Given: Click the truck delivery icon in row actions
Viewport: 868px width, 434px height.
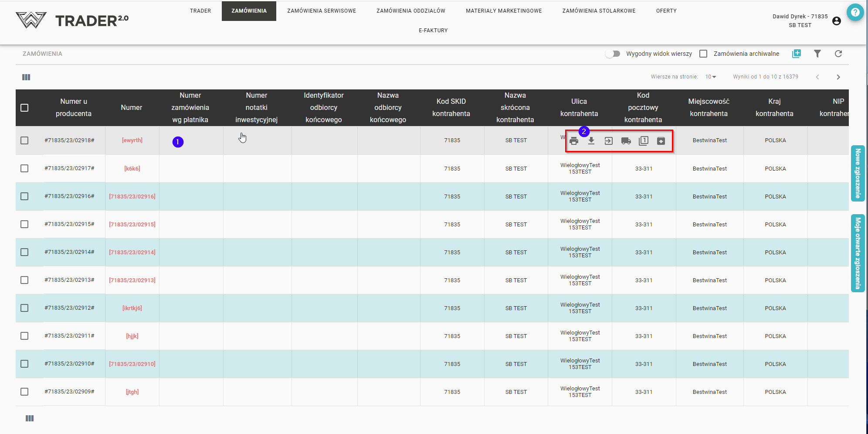Looking at the screenshot, I should coord(626,141).
